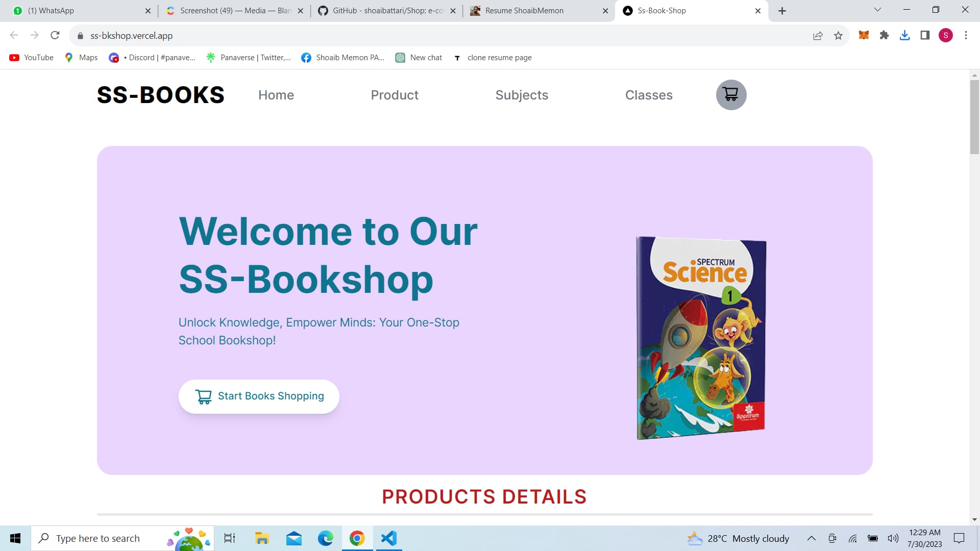Open the Classes navigation link
This screenshot has height=551, width=980.
649,95
